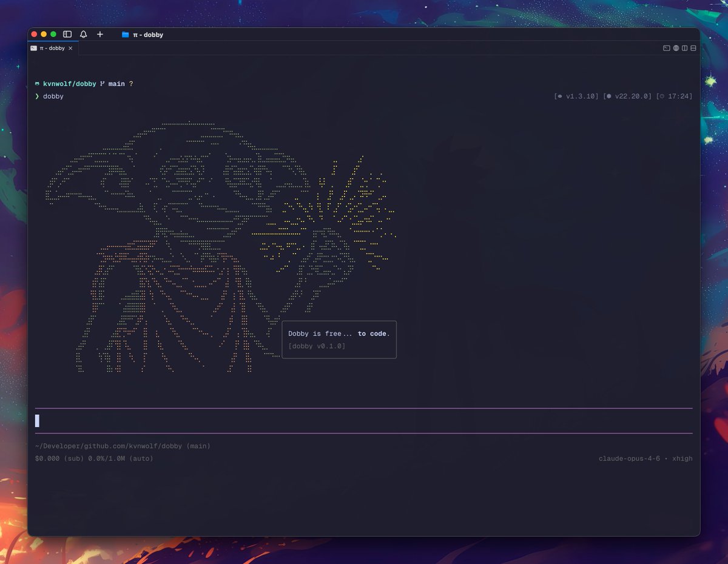Click the Dobby ASCII art image
The image size is (728, 564).
pos(220,247)
